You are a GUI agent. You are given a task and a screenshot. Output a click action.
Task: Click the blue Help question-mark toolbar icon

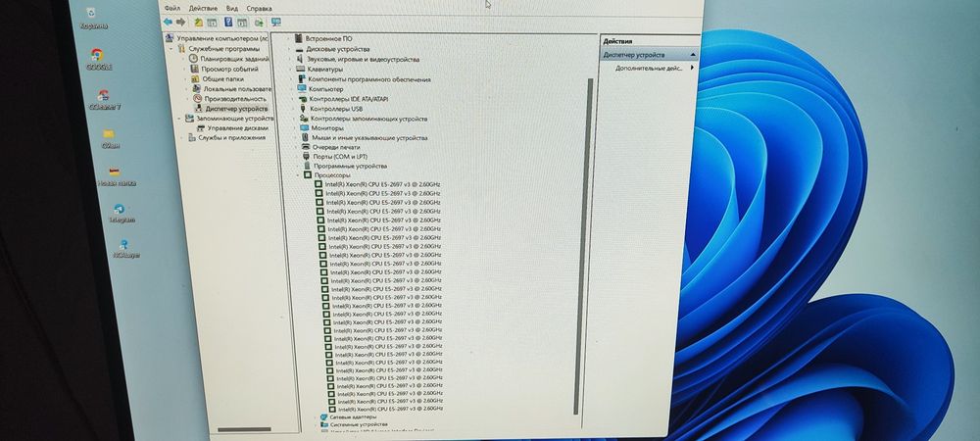[x=228, y=23]
